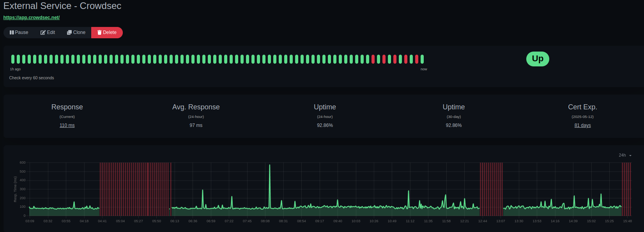
Task: Click the green Up status badge
Action: pyautogui.click(x=538, y=59)
